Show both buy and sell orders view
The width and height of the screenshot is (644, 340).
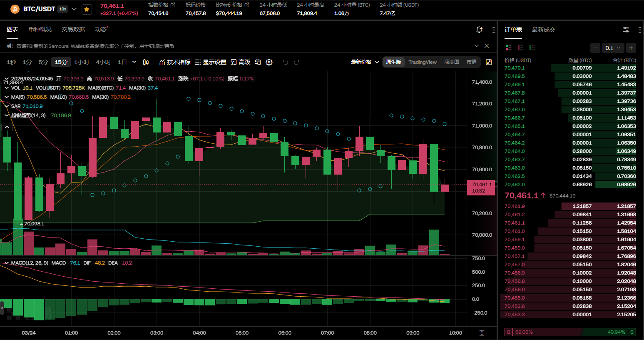[508, 48]
